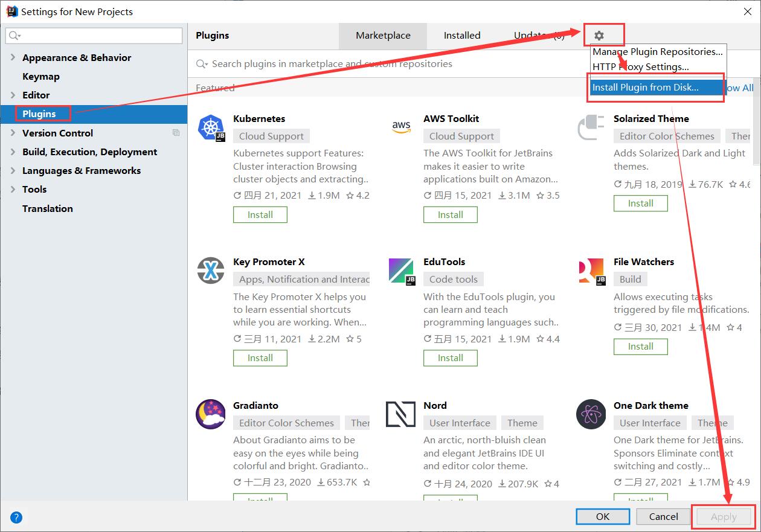Click Key Promoter X Apps, Notification tag
The width and height of the screenshot is (761, 532).
point(301,279)
